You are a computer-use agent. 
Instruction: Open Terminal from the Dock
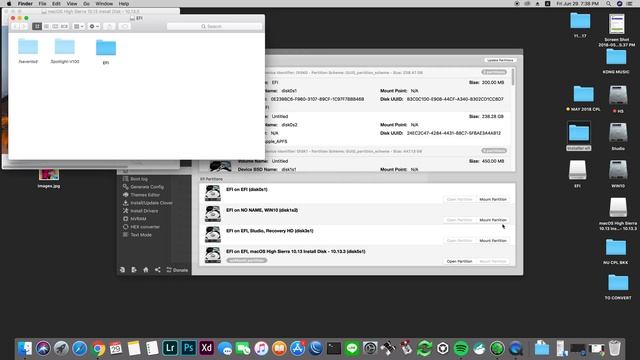(333, 348)
